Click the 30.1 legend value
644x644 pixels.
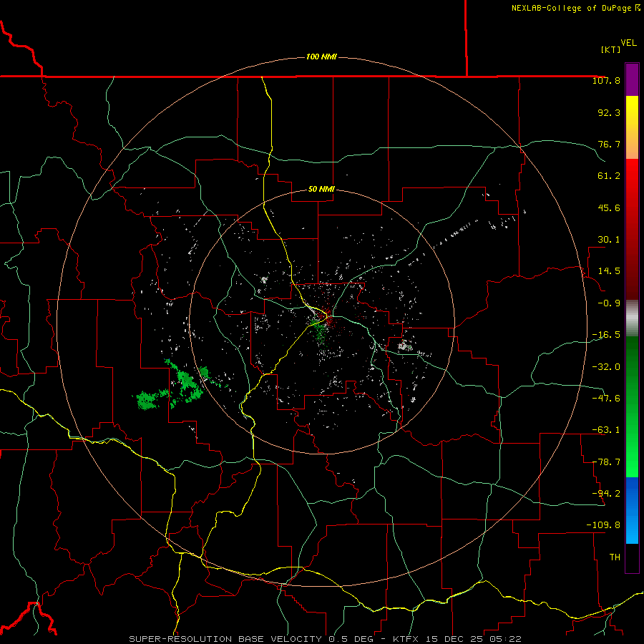coord(609,240)
